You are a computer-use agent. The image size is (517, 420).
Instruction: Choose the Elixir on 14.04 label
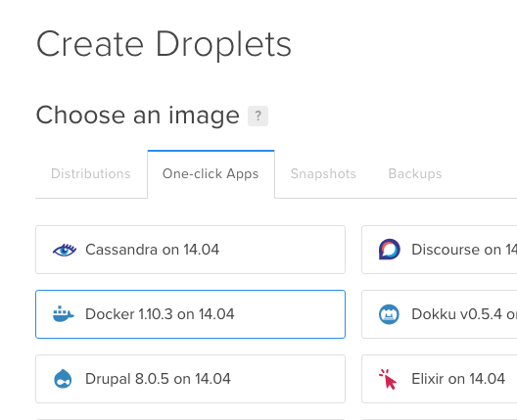[458, 379]
